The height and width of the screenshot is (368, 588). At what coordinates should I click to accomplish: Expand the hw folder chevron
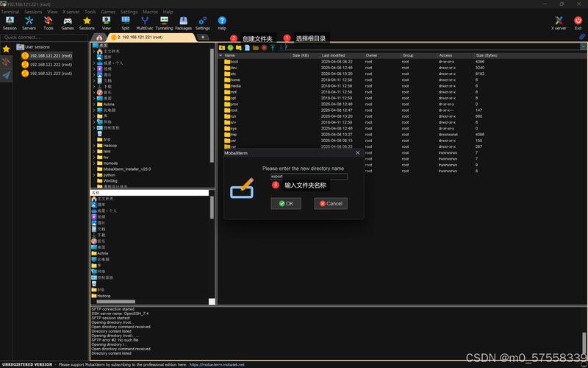[x=94, y=158]
